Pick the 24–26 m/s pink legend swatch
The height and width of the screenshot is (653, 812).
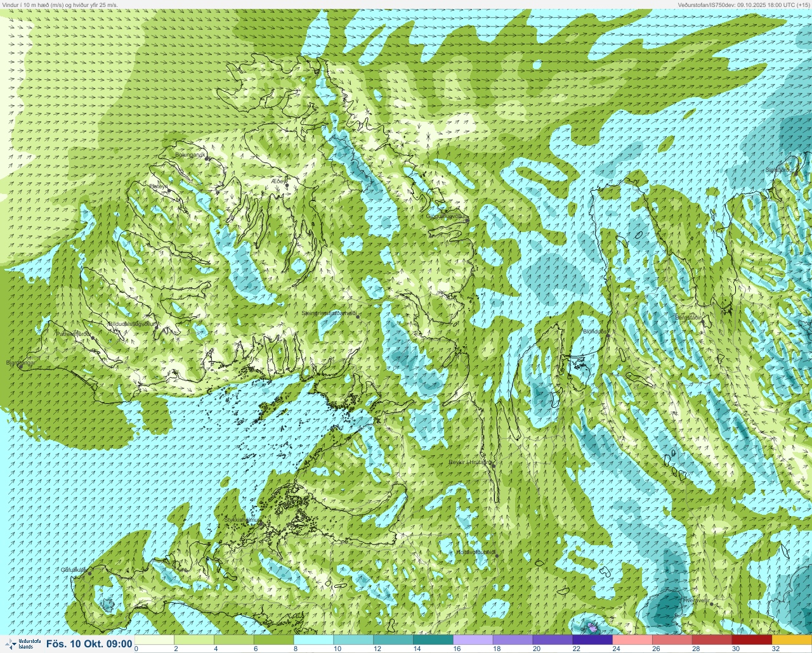[634, 640]
